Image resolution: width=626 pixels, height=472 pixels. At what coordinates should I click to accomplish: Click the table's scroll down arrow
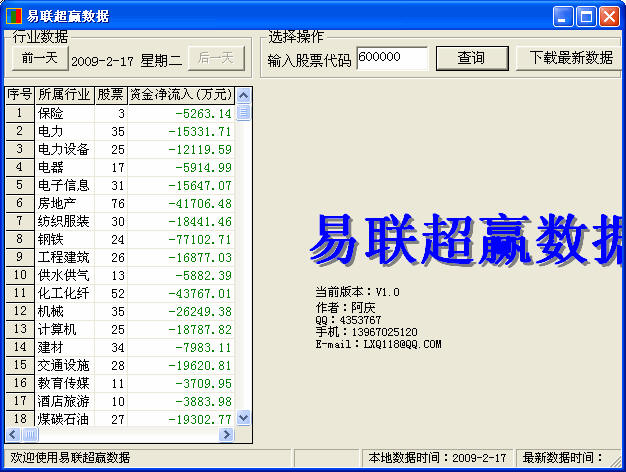click(243, 418)
